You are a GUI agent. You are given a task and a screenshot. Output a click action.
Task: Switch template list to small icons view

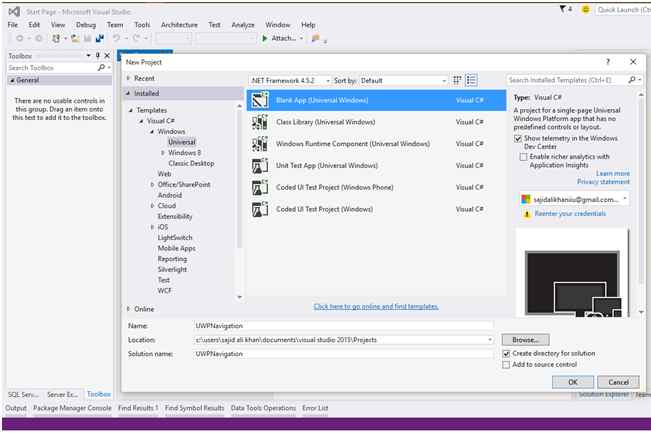458,80
